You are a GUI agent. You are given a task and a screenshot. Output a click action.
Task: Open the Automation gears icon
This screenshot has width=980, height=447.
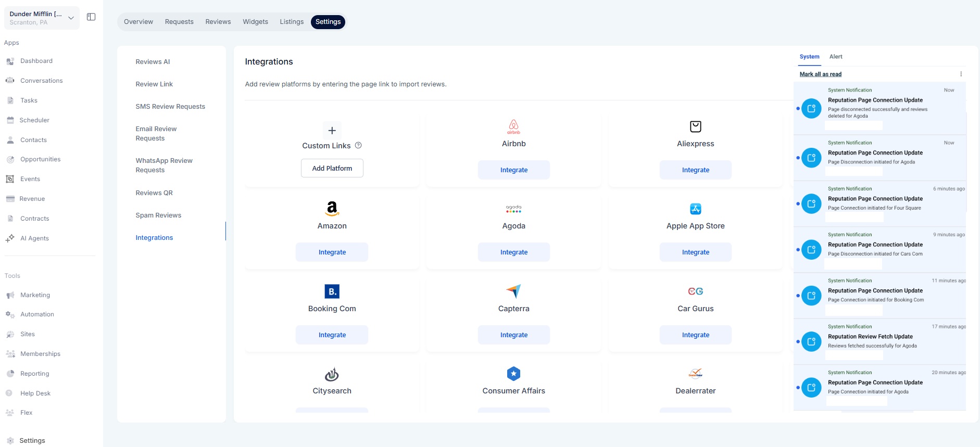pos(10,314)
